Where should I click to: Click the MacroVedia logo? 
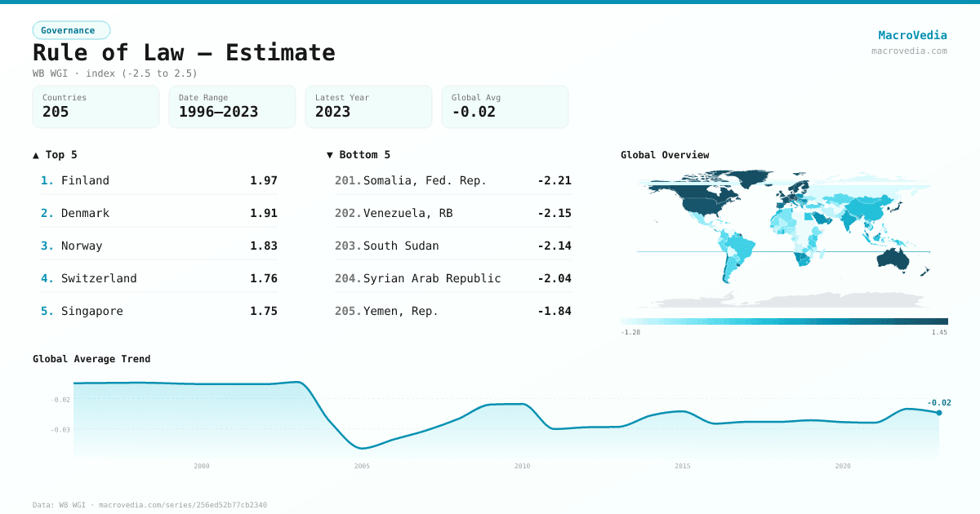(x=912, y=34)
